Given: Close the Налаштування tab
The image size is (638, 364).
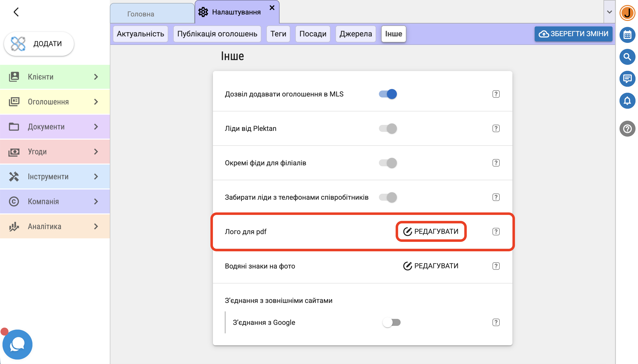Looking at the screenshot, I should [272, 8].
